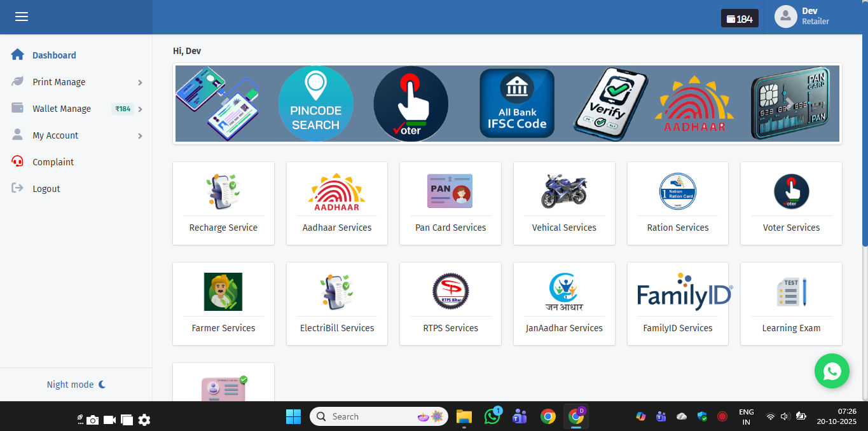This screenshot has height=431, width=868.
Task: Open Vehical Services motorcycle icon
Action: pyautogui.click(x=563, y=191)
